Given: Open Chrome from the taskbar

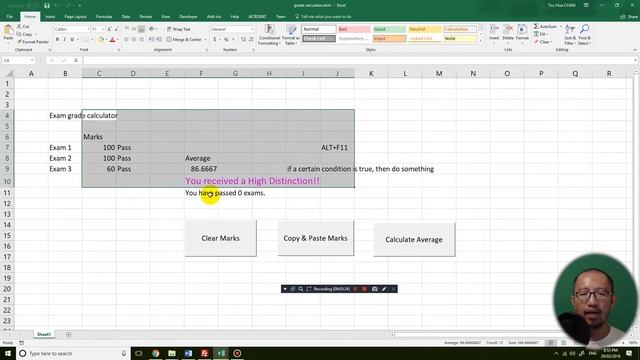Looking at the screenshot, I should pos(156,353).
